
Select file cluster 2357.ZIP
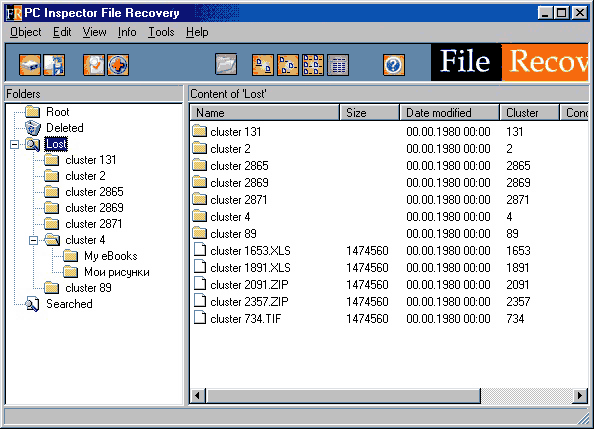tap(249, 302)
